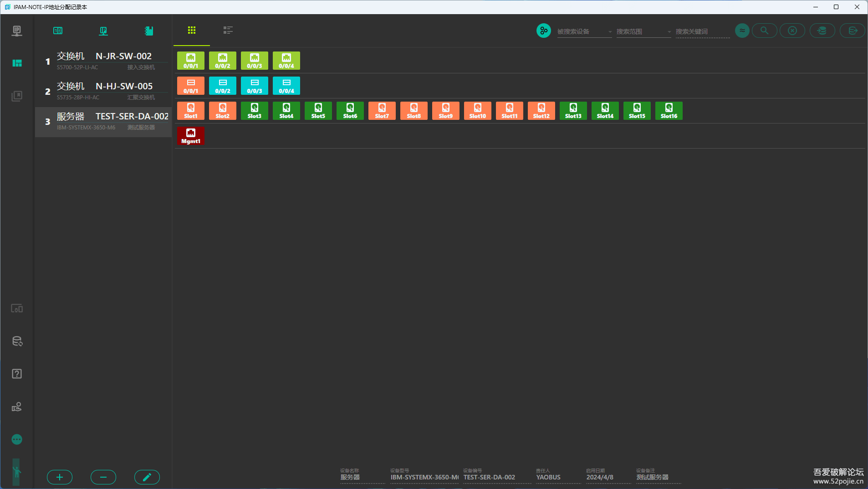Click the IP network icon in sidebar
The image size is (868, 489).
[17, 31]
